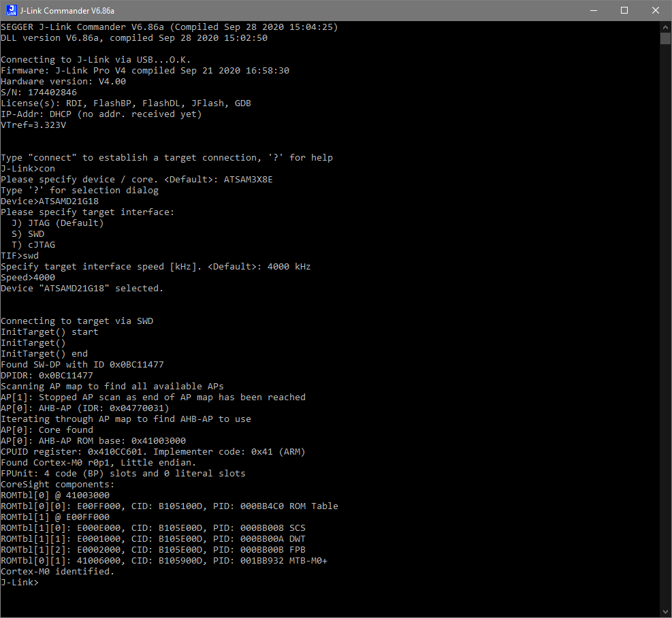Click 'Found SW-DP with ID 0x0BC11477'
This screenshot has height=618, width=672.
tap(82, 365)
